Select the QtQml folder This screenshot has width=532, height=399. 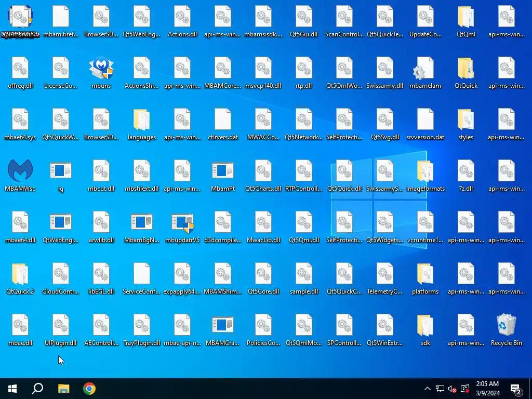point(465,17)
